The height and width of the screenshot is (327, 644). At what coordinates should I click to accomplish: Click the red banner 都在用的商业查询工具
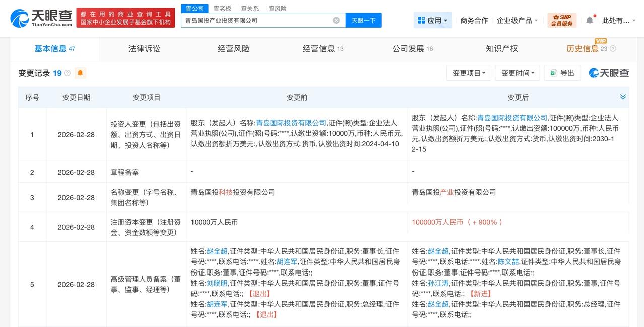coord(126,18)
